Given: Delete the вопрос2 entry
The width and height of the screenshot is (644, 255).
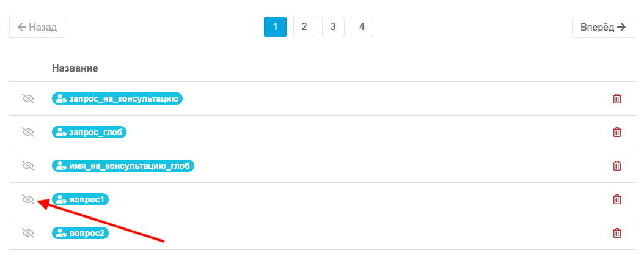Looking at the screenshot, I should (x=617, y=234).
